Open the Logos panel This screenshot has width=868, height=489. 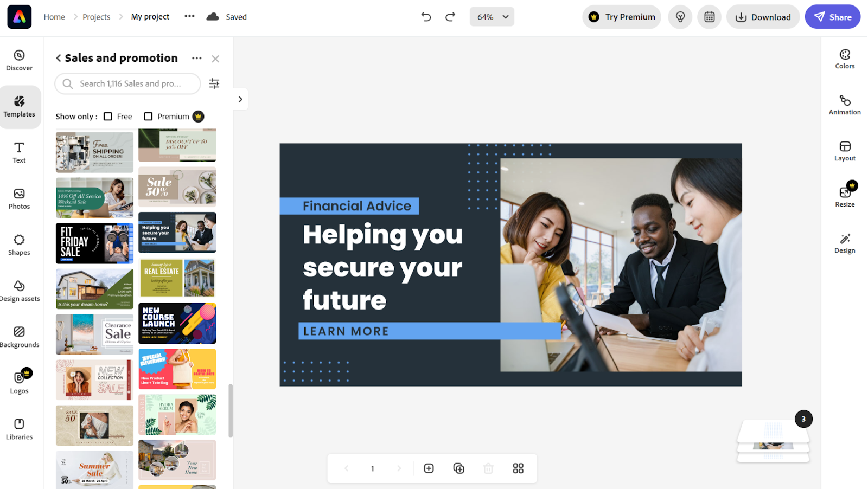tap(20, 382)
